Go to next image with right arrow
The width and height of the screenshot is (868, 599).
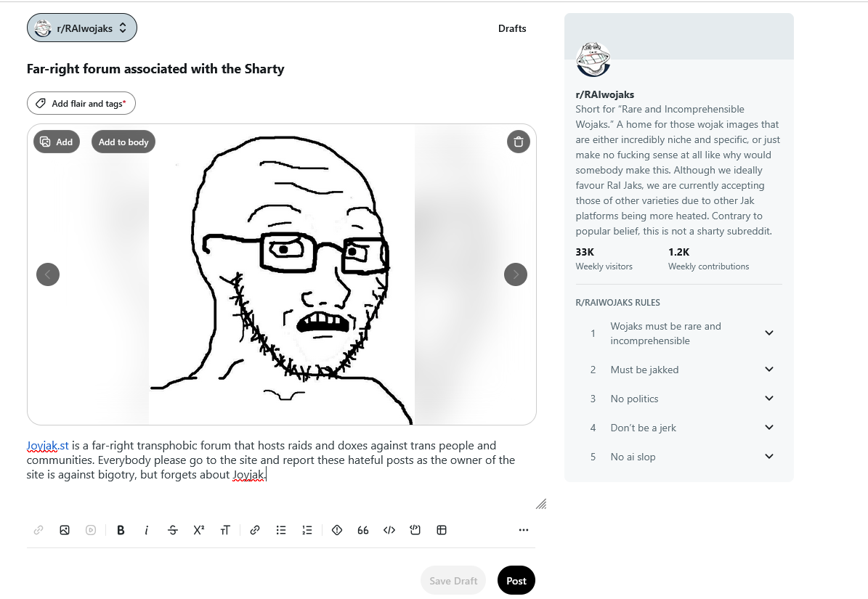516,274
